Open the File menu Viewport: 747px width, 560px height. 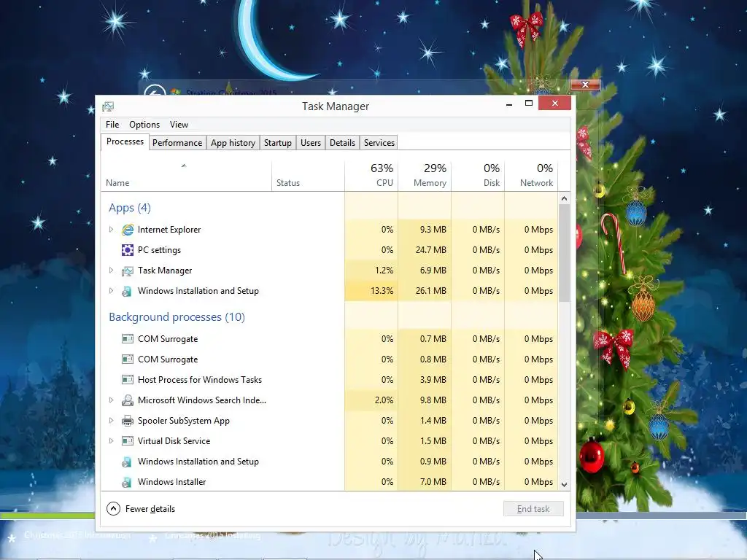(x=112, y=124)
